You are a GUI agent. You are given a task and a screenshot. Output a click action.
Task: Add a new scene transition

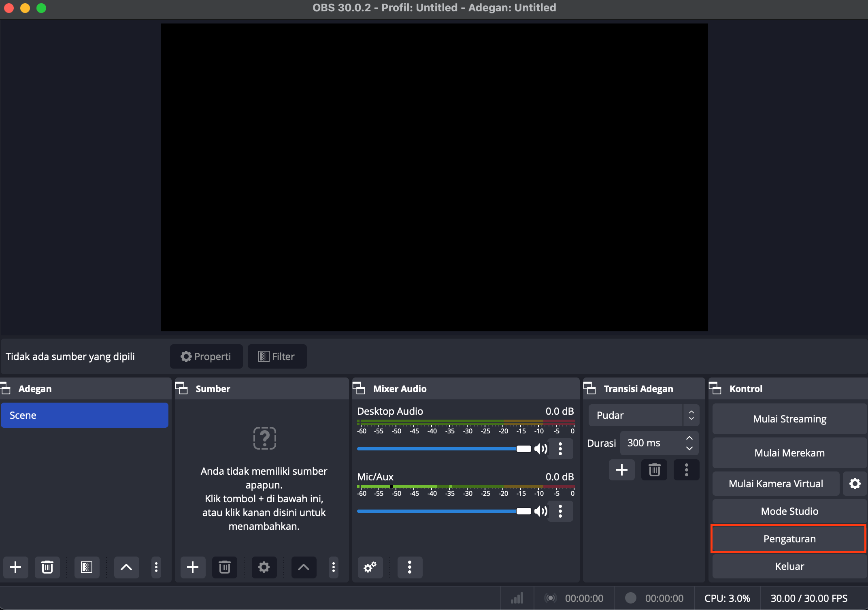pyautogui.click(x=621, y=470)
